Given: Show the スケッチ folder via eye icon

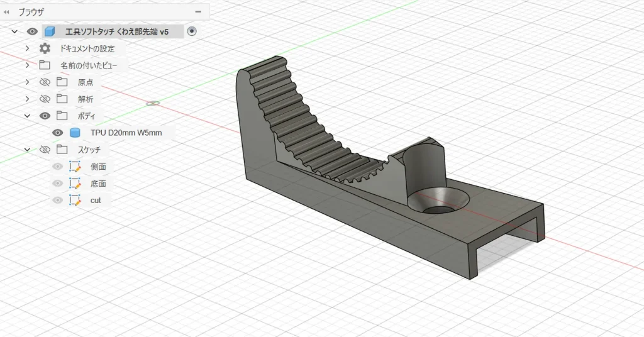Looking at the screenshot, I should coord(45,150).
